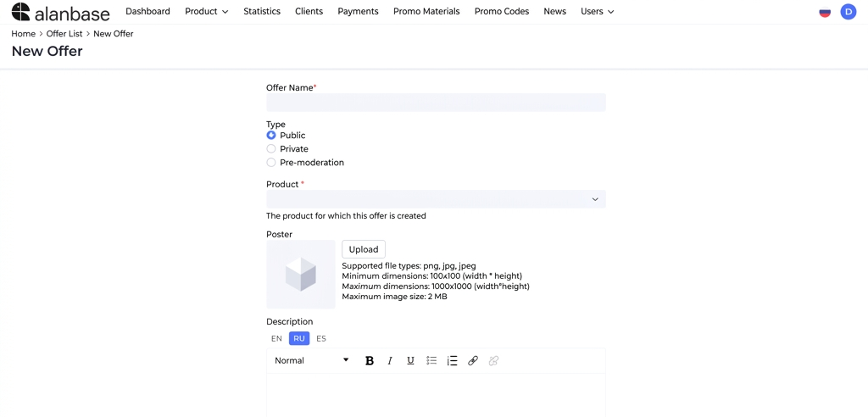This screenshot has height=417, width=868.
Task: Focus the Offer Name input field
Action: (x=436, y=103)
